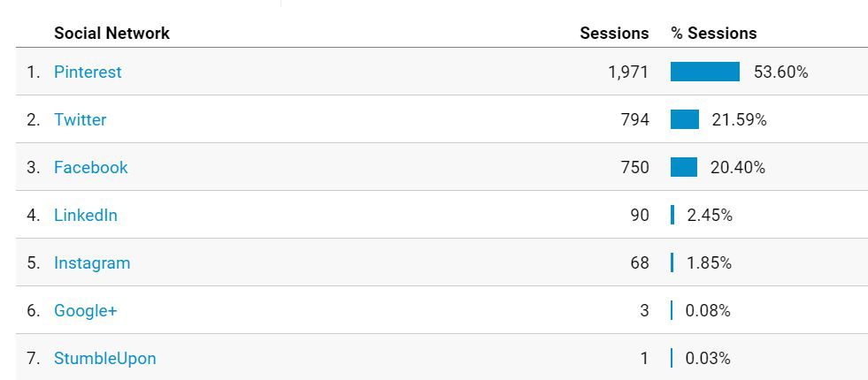Open the Instagram social network link

coord(92,262)
